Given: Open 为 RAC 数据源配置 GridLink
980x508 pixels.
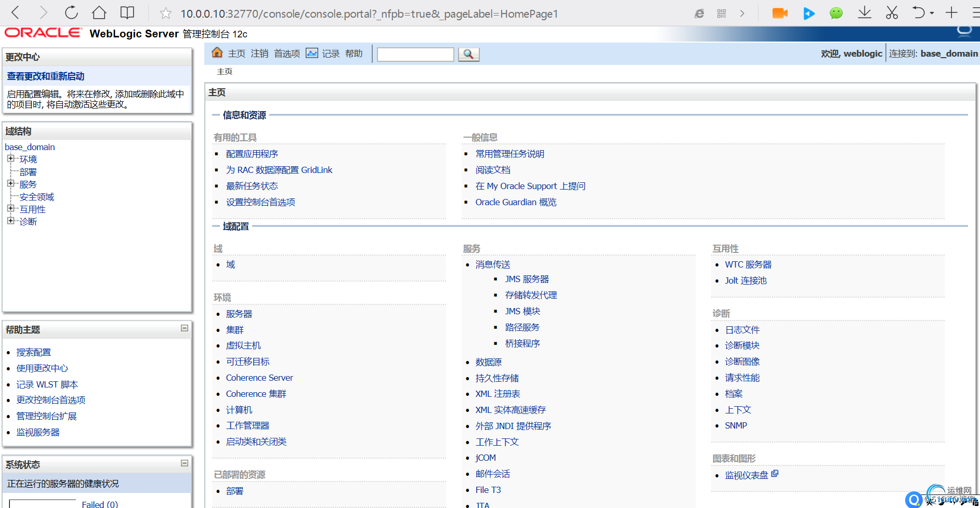Looking at the screenshot, I should (279, 170).
